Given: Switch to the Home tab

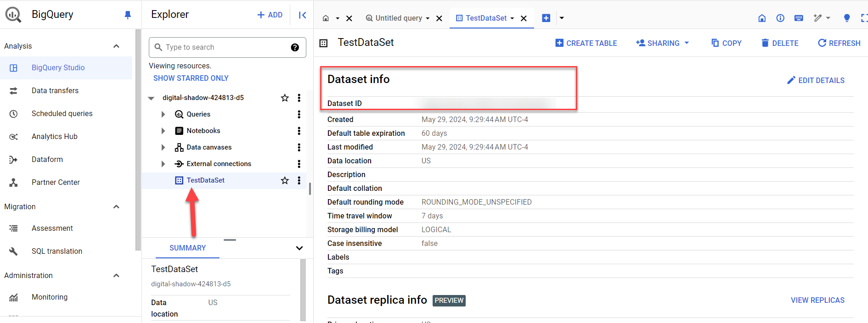Looking at the screenshot, I should pyautogui.click(x=326, y=18).
